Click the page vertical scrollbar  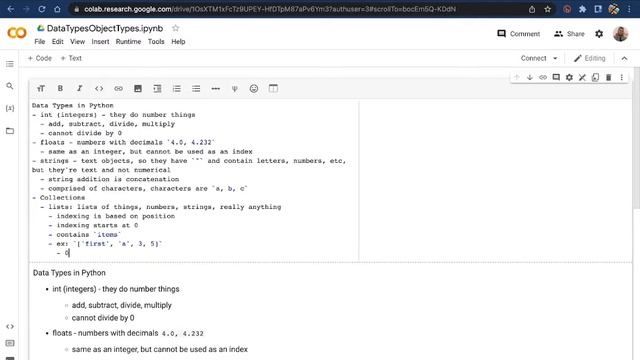tap(636, 139)
